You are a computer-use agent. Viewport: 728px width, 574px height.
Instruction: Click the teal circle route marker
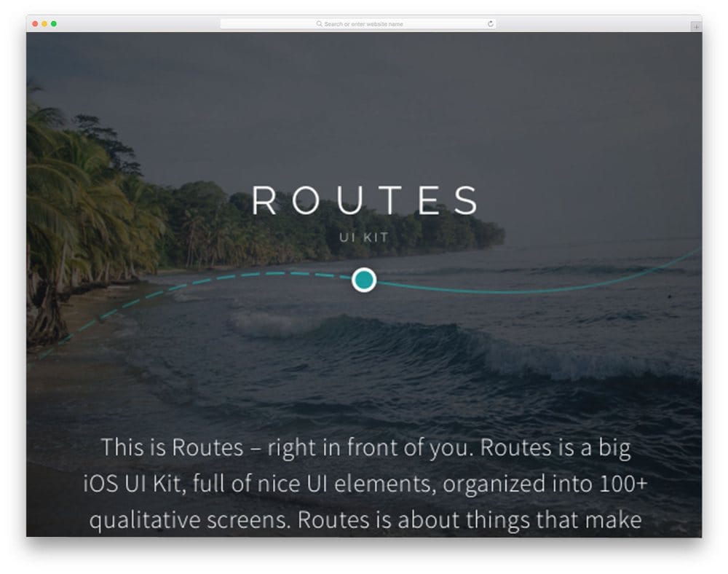click(x=363, y=280)
